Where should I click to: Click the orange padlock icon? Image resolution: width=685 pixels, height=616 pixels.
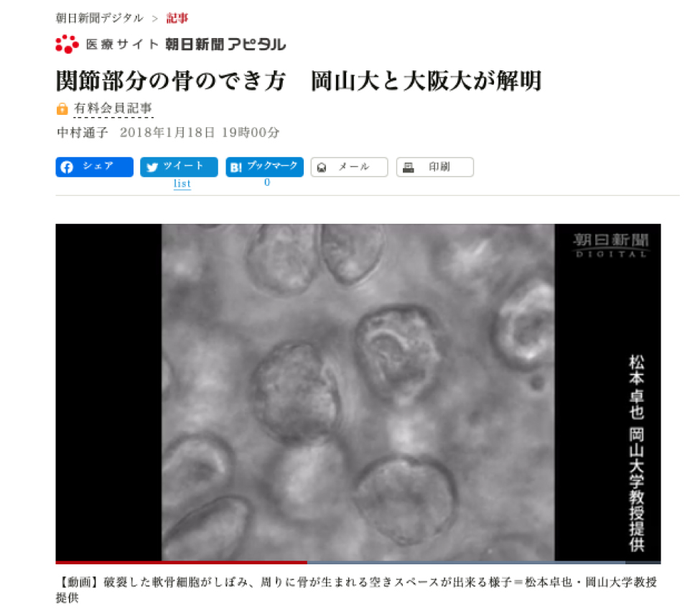[x=62, y=109]
